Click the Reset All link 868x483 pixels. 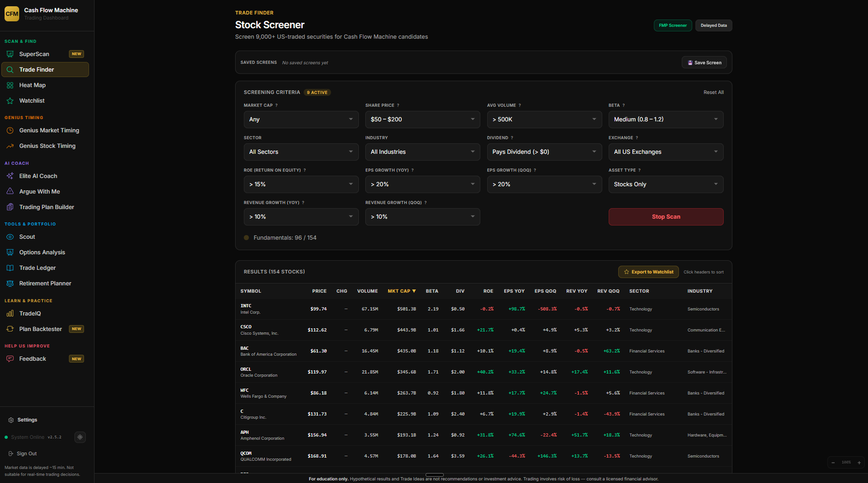click(x=713, y=92)
